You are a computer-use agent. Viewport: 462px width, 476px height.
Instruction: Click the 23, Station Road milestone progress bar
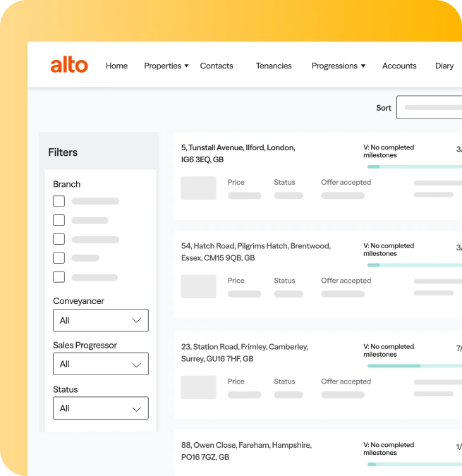[x=414, y=366]
